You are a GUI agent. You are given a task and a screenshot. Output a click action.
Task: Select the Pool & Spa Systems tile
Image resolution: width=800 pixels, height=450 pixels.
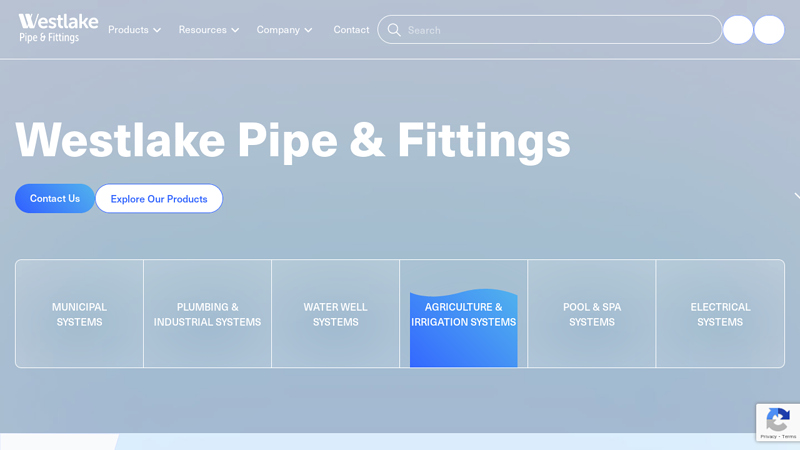coord(592,314)
